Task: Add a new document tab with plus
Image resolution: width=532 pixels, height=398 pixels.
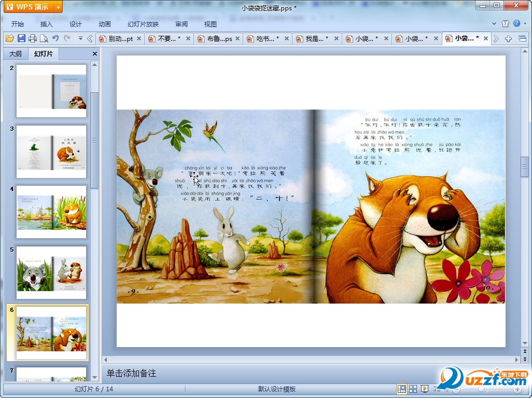Action: [508, 39]
